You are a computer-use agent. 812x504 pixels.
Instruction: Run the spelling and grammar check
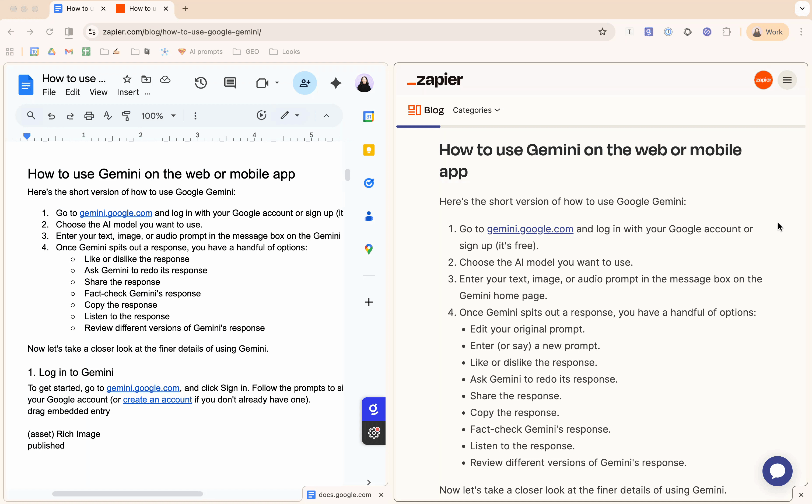(x=108, y=116)
